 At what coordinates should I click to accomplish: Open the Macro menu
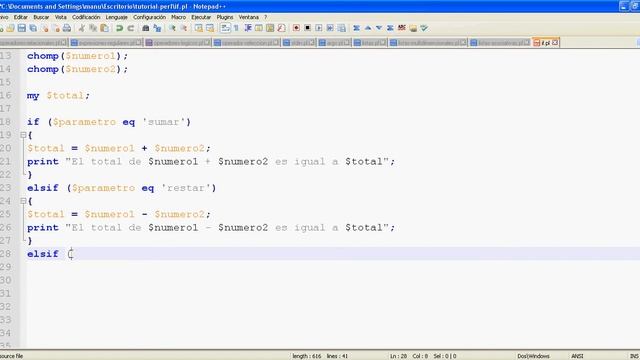pyautogui.click(x=178, y=17)
